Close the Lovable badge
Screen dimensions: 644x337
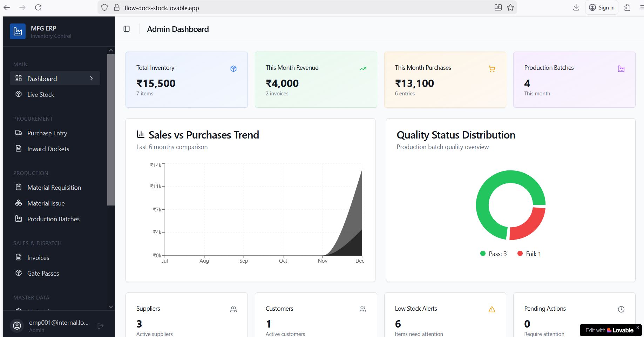[x=638, y=327]
